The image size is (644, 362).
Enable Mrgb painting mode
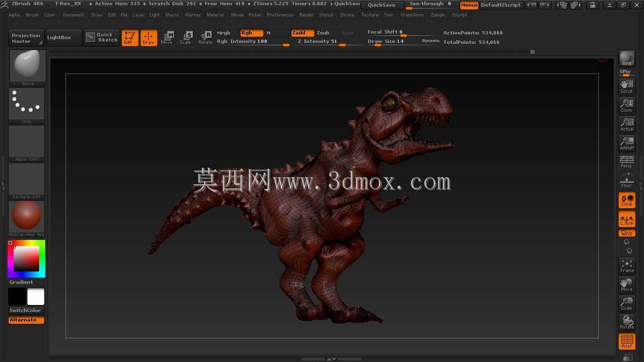click(223, 33)
